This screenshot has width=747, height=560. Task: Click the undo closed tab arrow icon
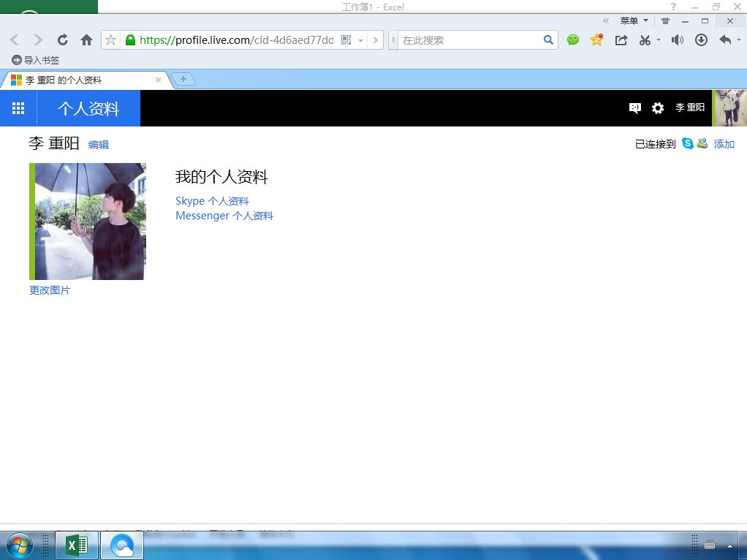pyautogui.click(x=725, y=40)
